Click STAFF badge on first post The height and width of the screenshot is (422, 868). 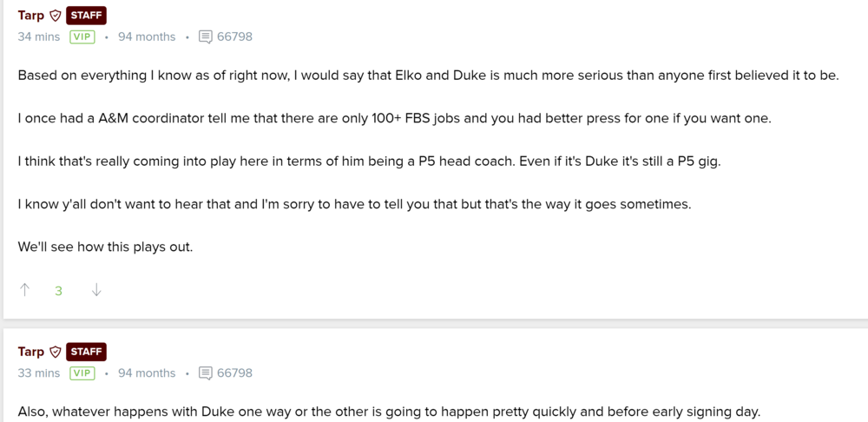point(86,16)
